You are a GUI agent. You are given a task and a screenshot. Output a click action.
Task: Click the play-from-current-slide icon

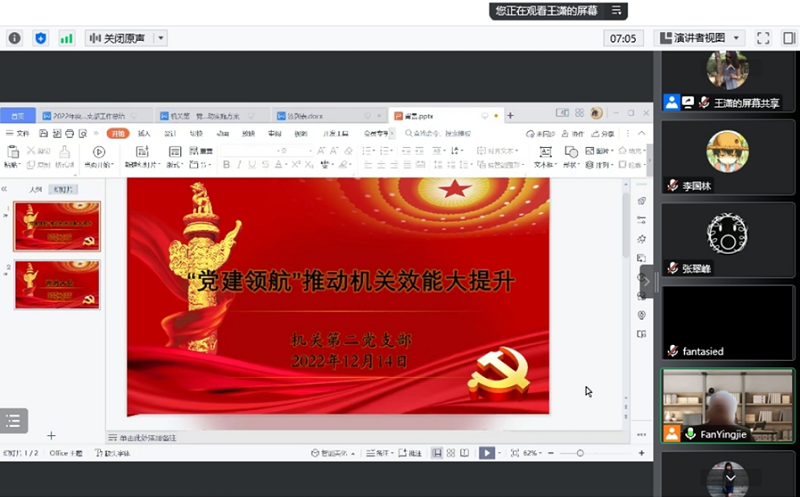pyautogui.click(x=98, y=152)
